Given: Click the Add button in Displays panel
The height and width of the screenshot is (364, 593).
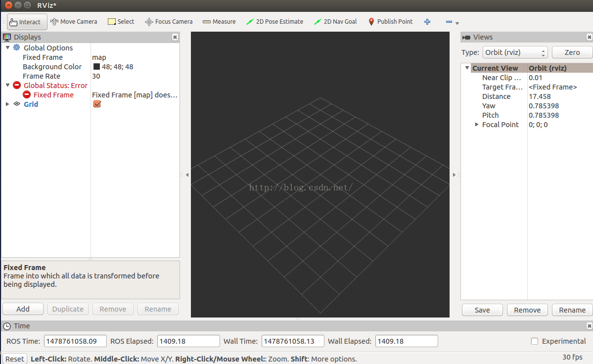Looking at the screenshot, I should 23,309.
